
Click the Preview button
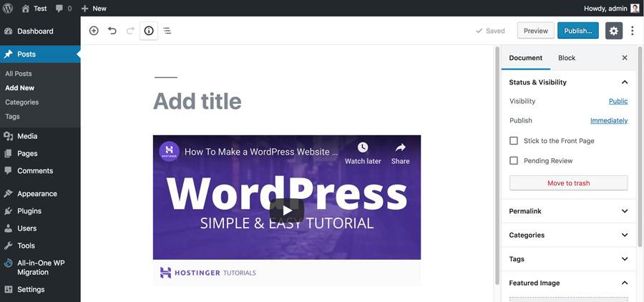[535, 31]
